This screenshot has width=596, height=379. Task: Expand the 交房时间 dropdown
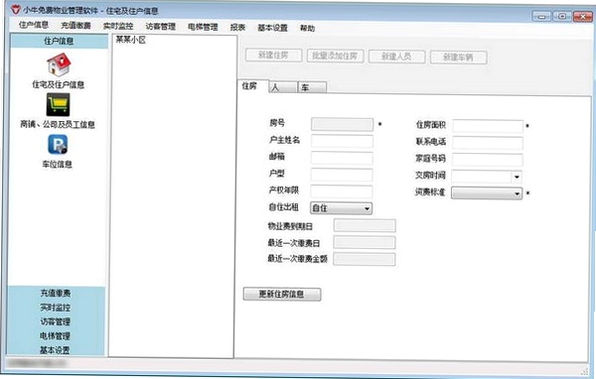pos(517,177)
